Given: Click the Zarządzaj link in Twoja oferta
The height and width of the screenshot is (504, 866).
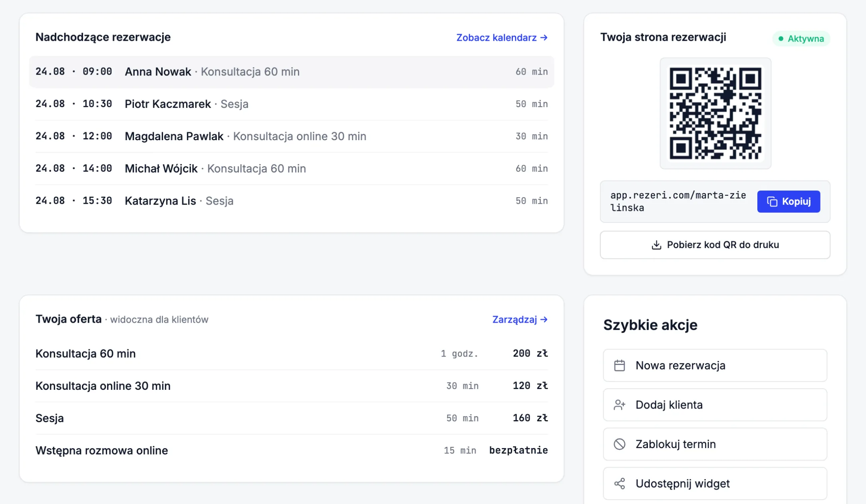Looking at the screenshot, I should [520, 319].
